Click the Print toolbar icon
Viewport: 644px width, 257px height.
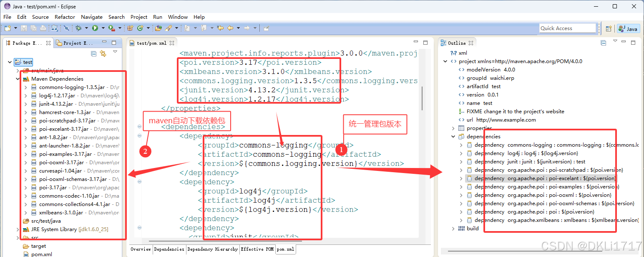click(43, 28)
